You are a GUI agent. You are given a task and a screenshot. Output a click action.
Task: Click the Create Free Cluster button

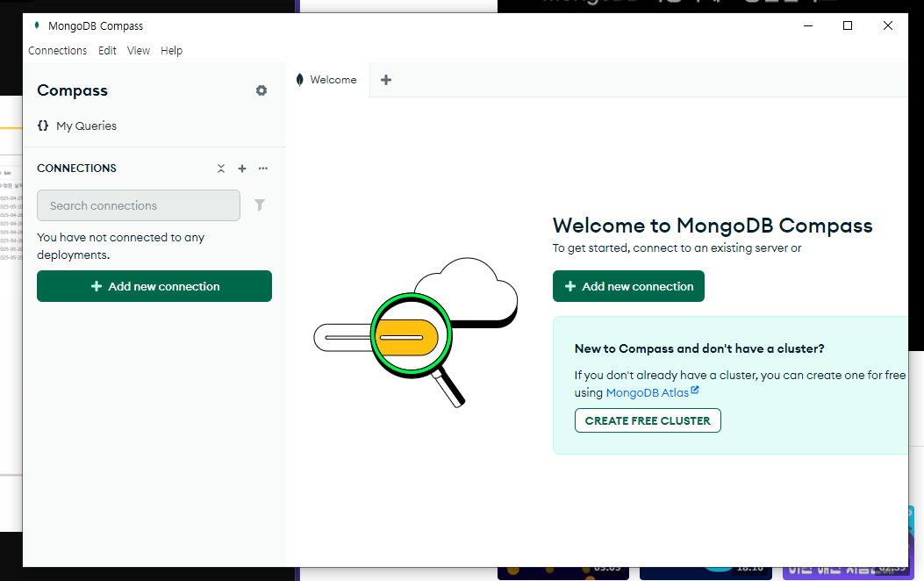tap(648, 420)
